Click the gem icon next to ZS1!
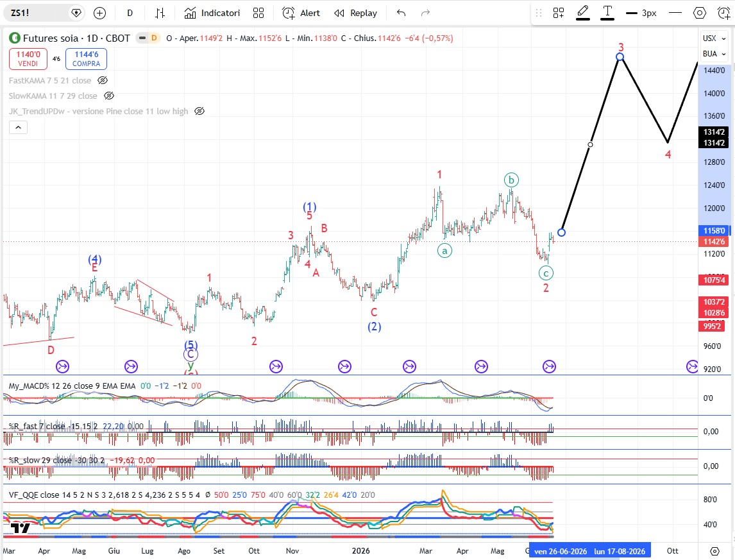The image size is (735, 560). (76, 13)
